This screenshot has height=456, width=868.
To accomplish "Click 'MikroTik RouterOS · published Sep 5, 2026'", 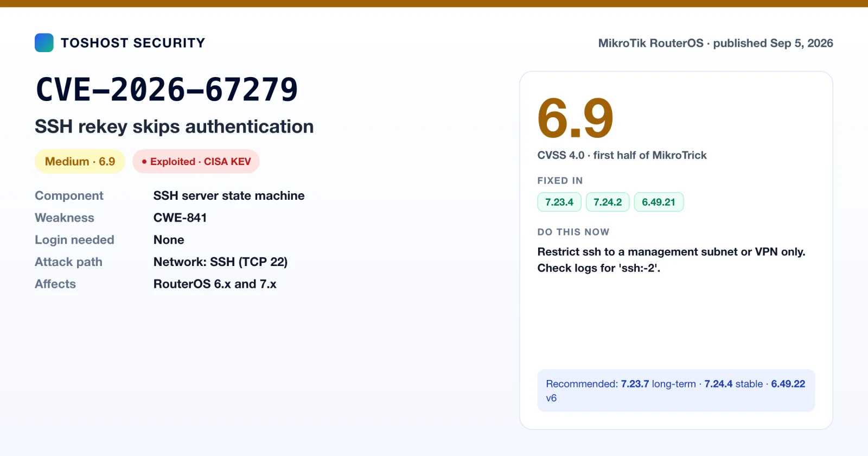I will (716, 43).
